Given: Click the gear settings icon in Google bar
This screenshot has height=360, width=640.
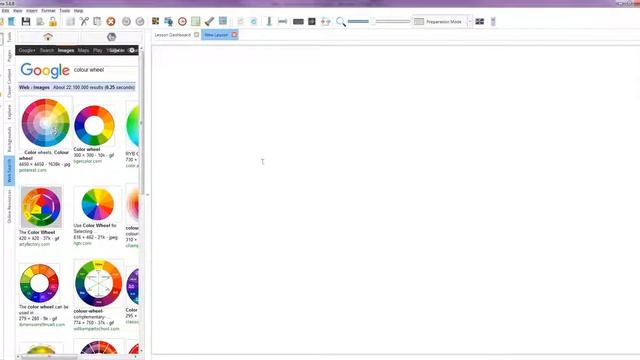Looking at the screenshot, I should click(x=132, y=50).
